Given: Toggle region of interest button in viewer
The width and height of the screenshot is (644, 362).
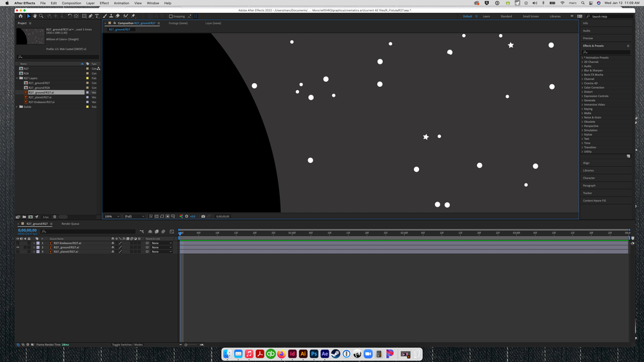Looking at the screenshot, I should tap(168, 216).
